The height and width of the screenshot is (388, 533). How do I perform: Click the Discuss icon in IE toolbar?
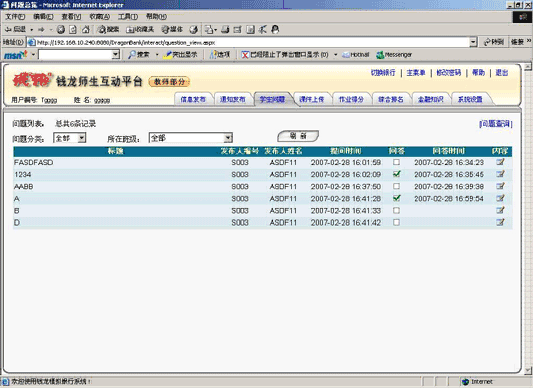click(250, 30)
